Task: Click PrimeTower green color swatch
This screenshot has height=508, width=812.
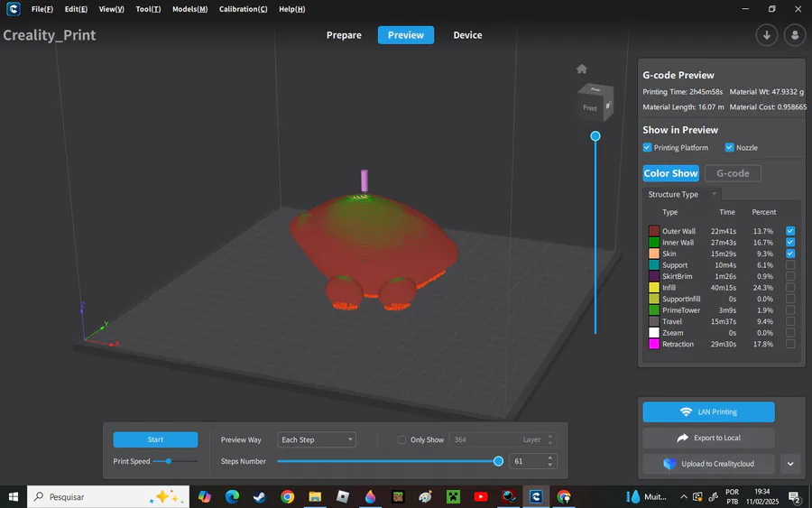Action: pos(654,310)
